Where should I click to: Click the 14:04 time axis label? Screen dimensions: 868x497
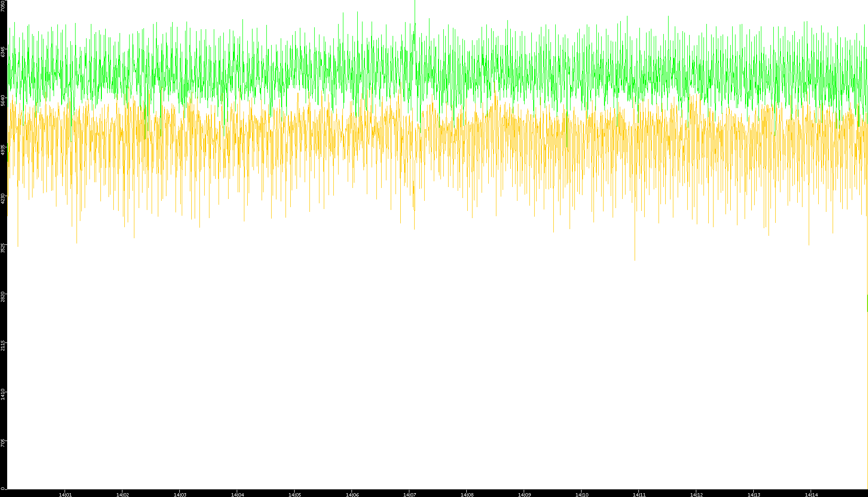click(237, 495)
